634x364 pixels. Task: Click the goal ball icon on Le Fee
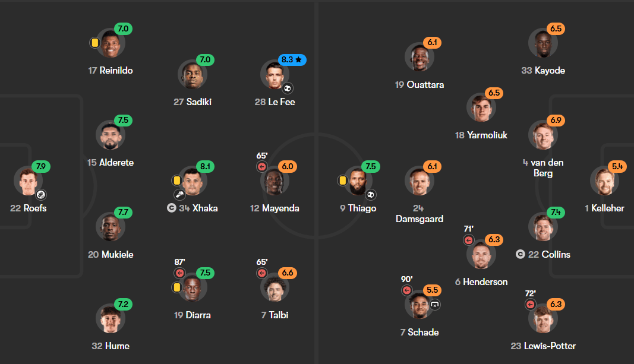coord(288,88)
